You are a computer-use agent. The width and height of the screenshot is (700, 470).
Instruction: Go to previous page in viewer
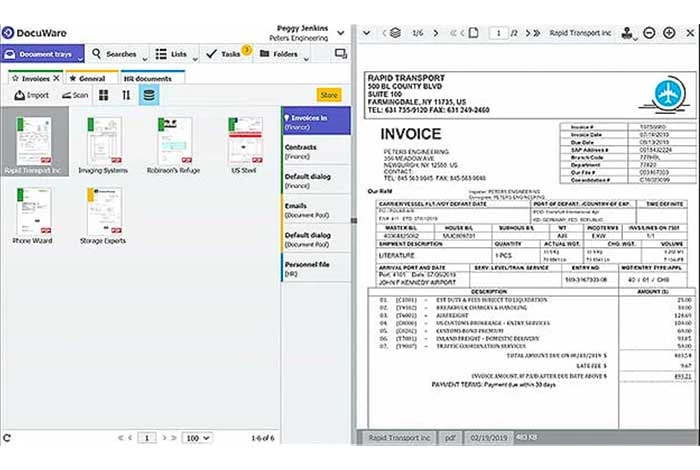pyautogui.click(x=462, y=33)
